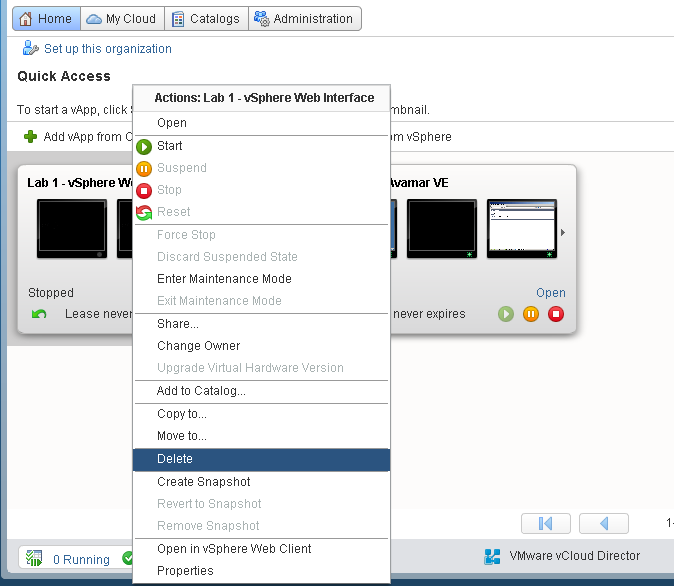
Task: Click the white-screen VM thumbnail in Avamar VE
Action: [521, 228]
